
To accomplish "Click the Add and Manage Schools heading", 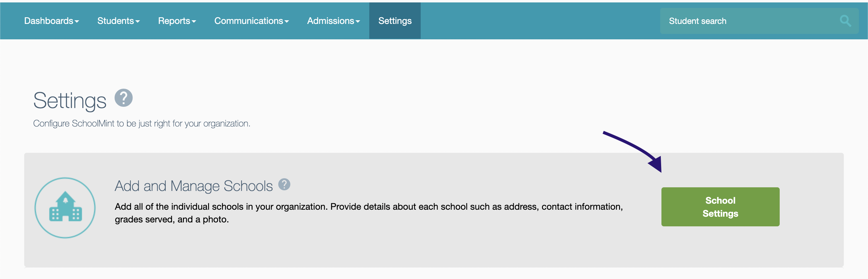I will tap(194, 186).
